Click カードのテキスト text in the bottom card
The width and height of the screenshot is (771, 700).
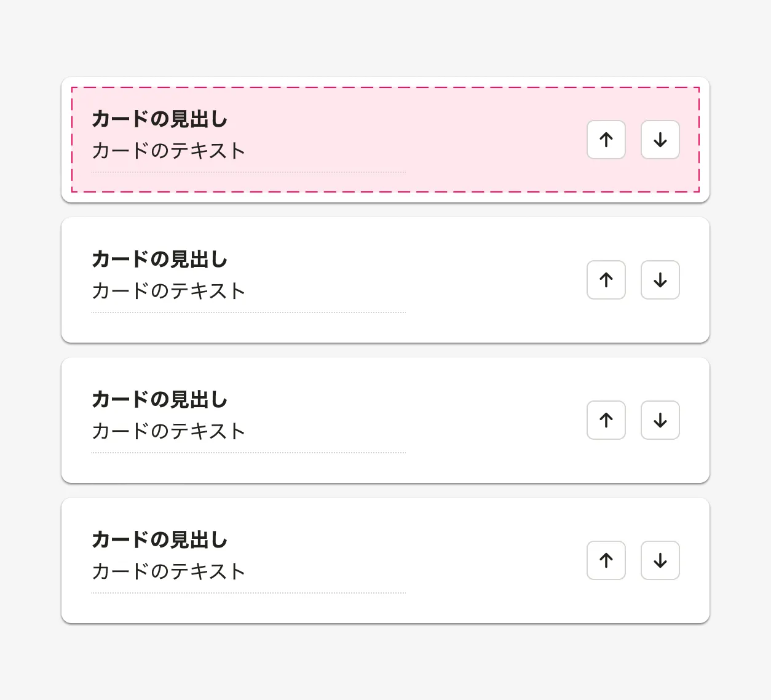(x=168, y=571)
